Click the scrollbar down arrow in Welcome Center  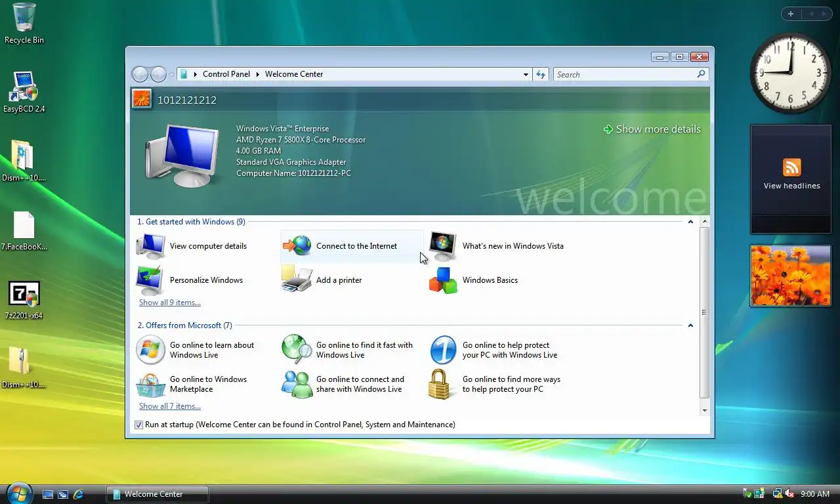pyautogui.click(x=705, y=410)
